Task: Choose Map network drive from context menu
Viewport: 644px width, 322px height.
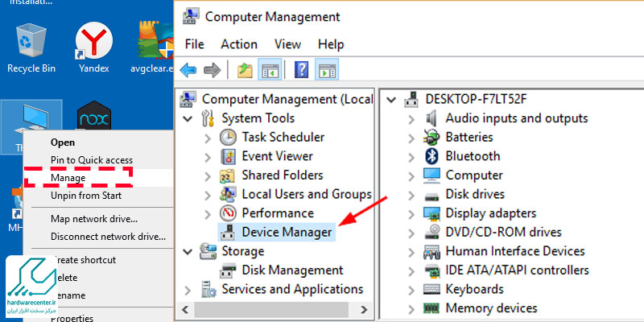Action: click(x=93, y=219)
